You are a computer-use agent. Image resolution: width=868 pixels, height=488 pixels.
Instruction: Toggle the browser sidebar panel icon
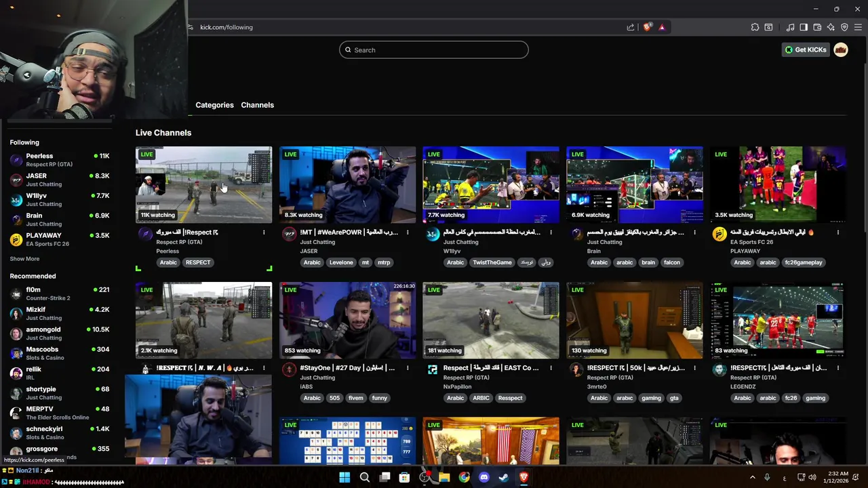click(804, 27)
